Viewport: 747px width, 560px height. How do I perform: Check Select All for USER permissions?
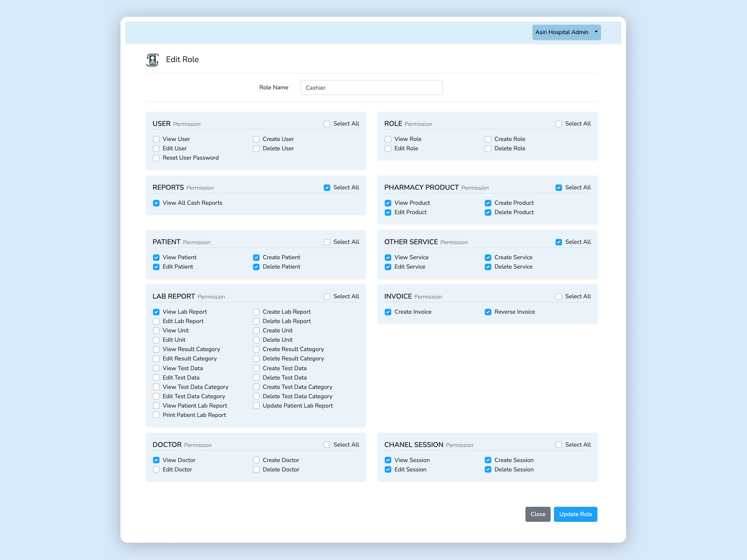327,124
